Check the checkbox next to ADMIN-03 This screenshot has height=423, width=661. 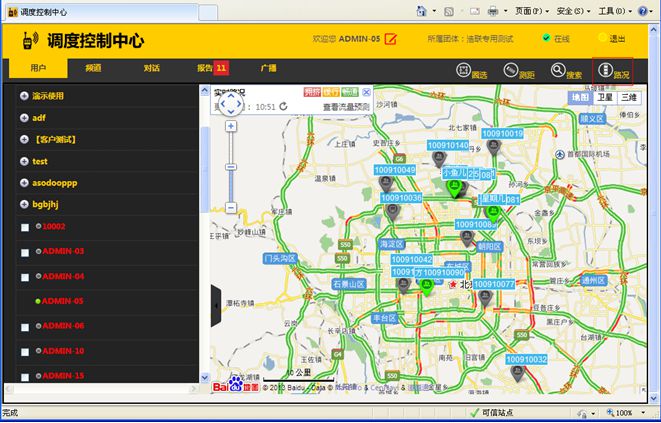(x=25, y=252)
